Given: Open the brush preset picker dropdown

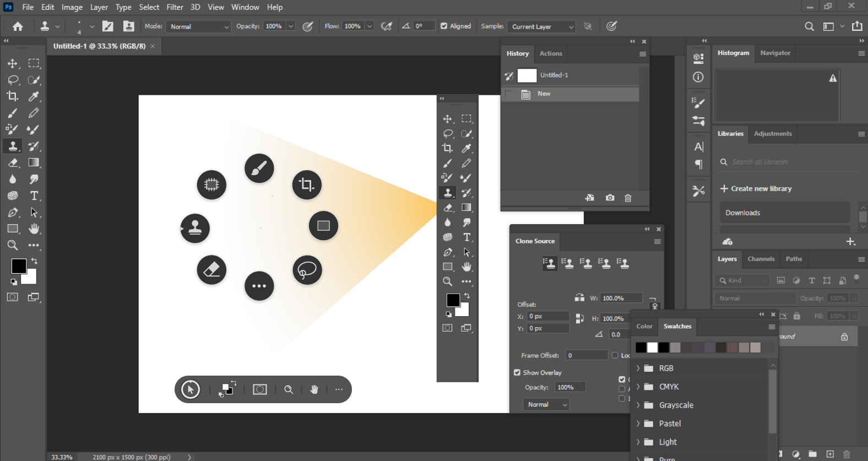Looking at the screenshot, I should [x=92, y=26].
